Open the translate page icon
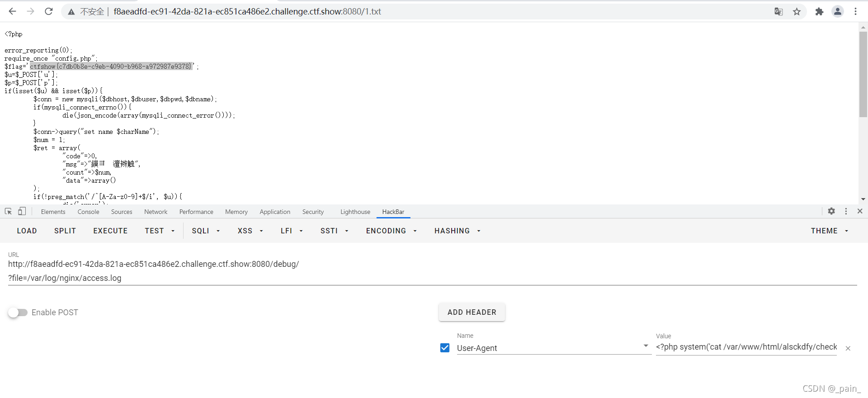The width and height of the screenshot is (868, 398). tap(778, 12)
